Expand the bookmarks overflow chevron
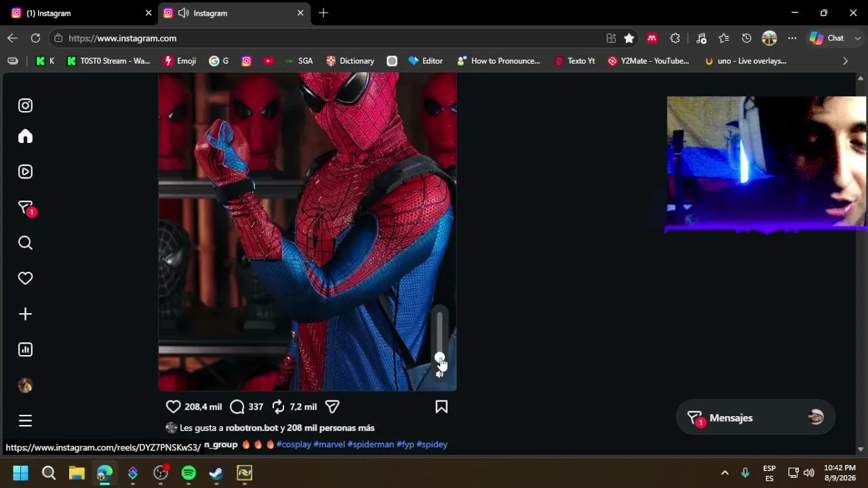This screenshot has height=488, width=868. [845, 61]
